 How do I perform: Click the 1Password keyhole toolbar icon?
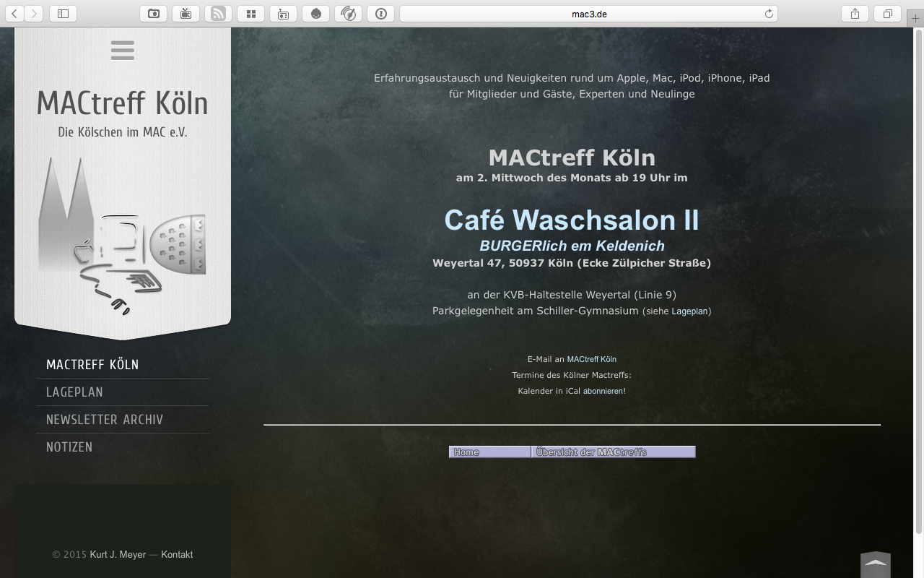point(380,14)
